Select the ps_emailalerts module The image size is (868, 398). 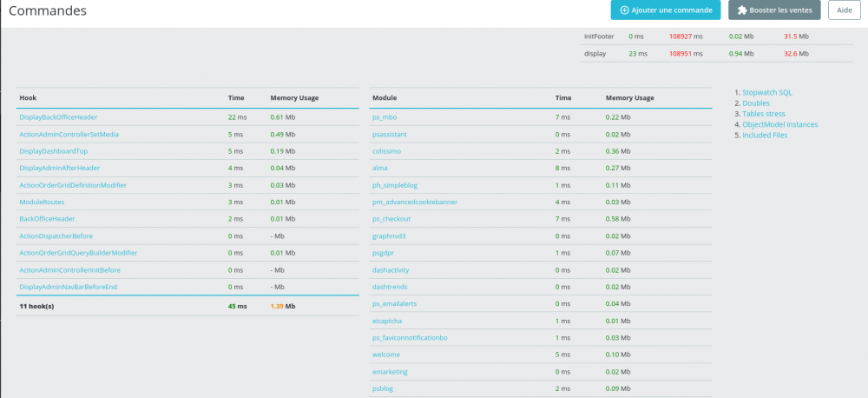tap(394, 304)
